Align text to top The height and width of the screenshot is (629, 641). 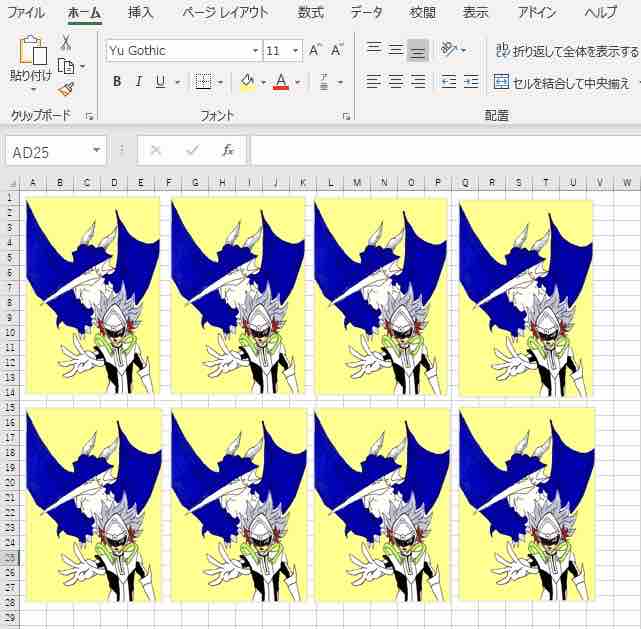(374, 49)
